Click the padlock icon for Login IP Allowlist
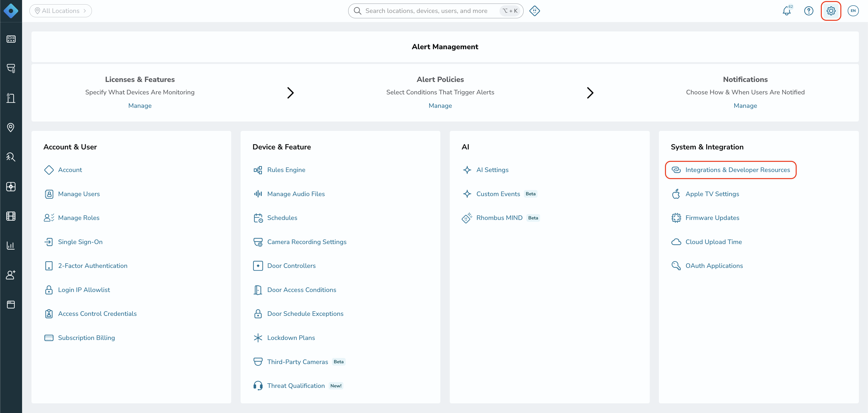 (49, 290)
